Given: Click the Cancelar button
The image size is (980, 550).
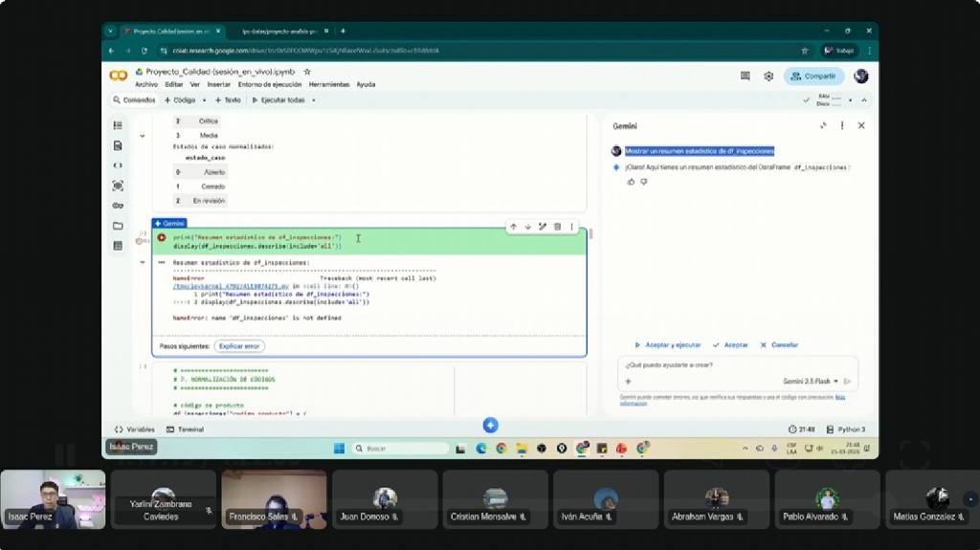Looking at the screenshot, I should pyautogui.click(x=779, y=345).
